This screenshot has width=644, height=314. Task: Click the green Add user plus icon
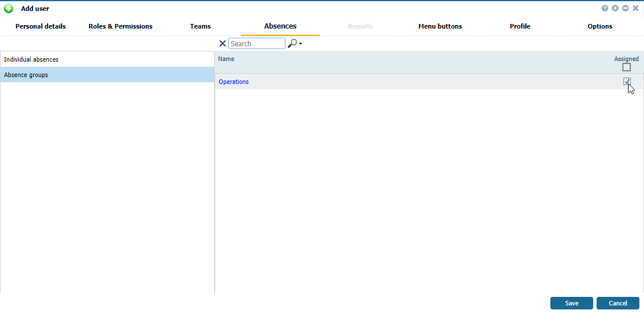9,9
